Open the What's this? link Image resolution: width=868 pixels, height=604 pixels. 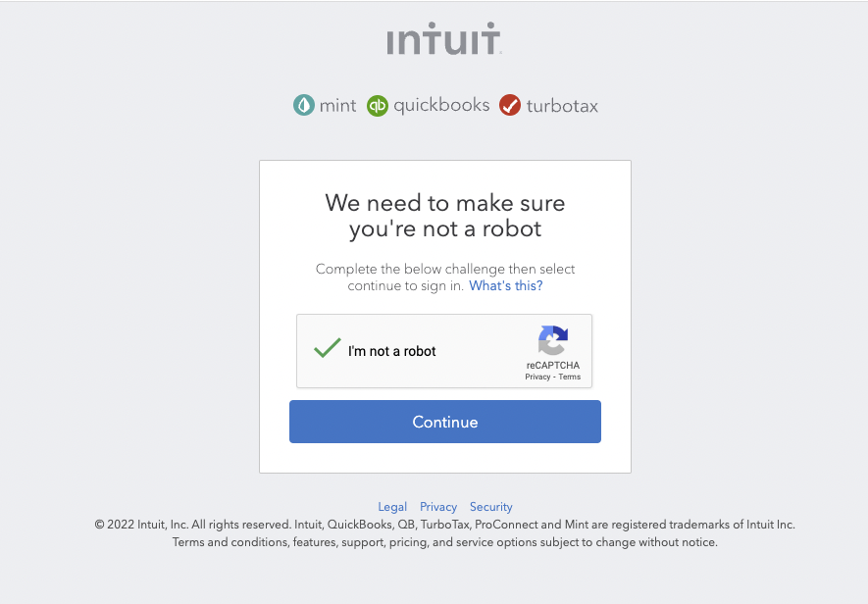click(x=505, y=286)
